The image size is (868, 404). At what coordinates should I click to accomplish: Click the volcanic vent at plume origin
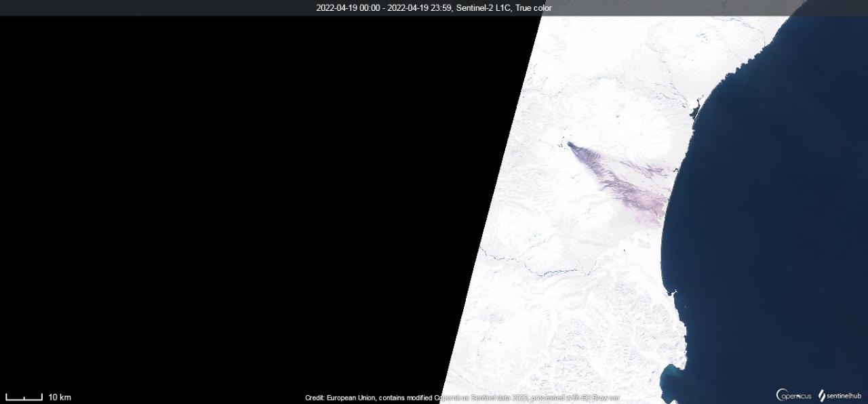569,144
